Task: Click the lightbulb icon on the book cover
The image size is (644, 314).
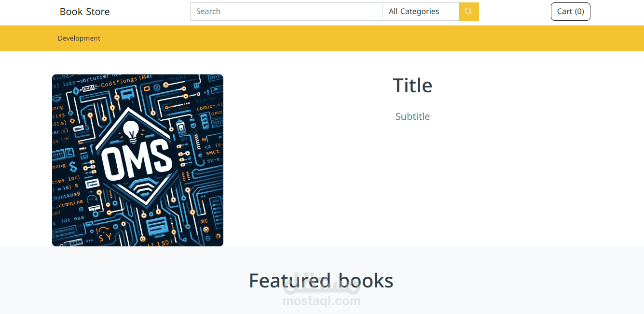Action: coord(130,129)
